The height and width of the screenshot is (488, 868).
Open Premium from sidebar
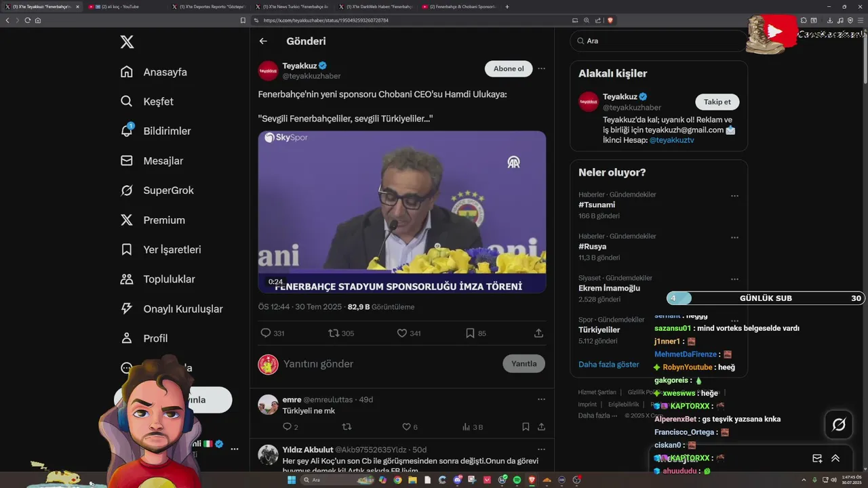coord(153,220)
